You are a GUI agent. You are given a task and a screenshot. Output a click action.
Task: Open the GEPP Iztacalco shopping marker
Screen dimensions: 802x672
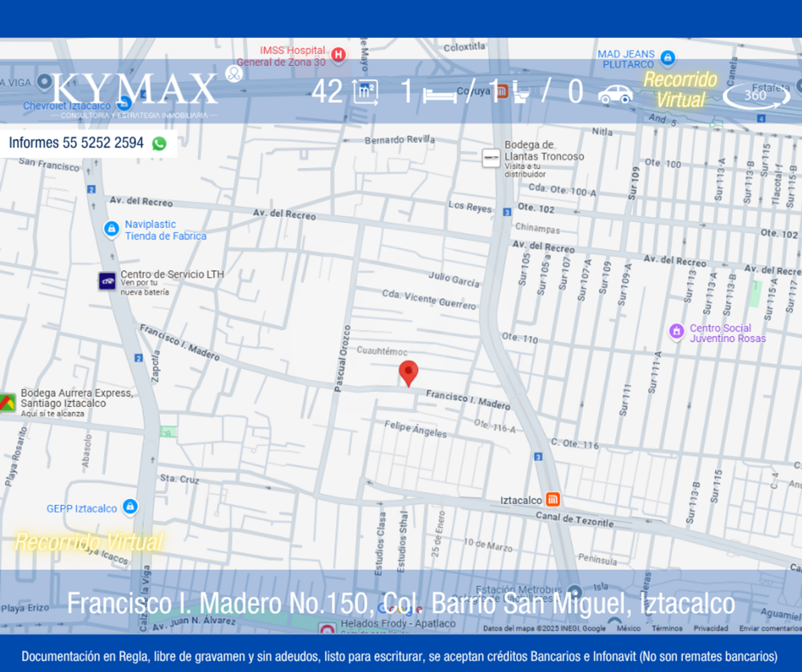pyautogui.click(x=130, y=507)
